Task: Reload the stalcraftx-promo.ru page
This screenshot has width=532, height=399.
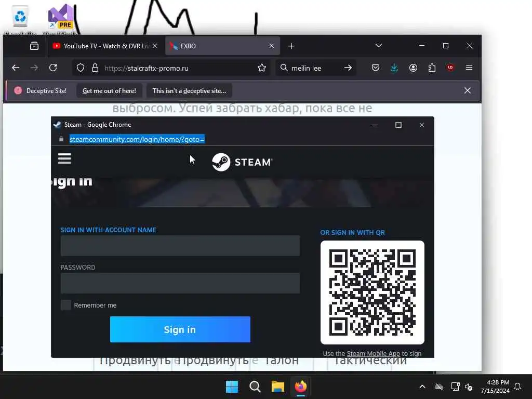Action: click(x=53, y=68)
